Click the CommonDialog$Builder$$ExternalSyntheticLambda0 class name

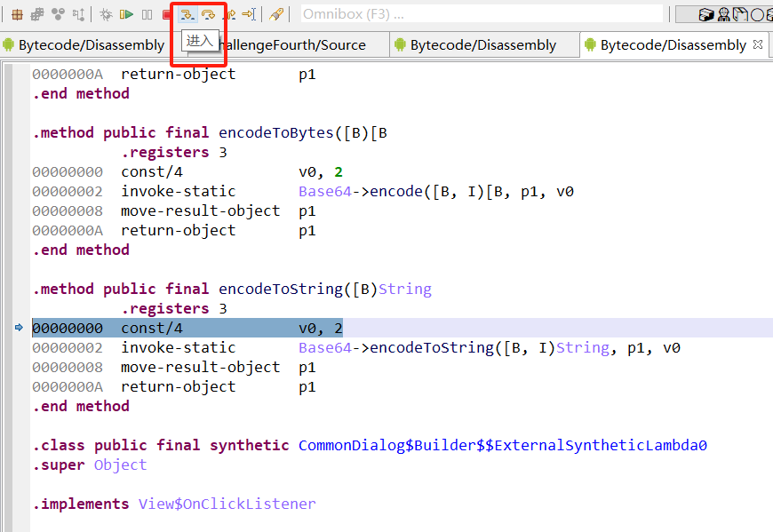pyautogui.click(x=502, y=445)
